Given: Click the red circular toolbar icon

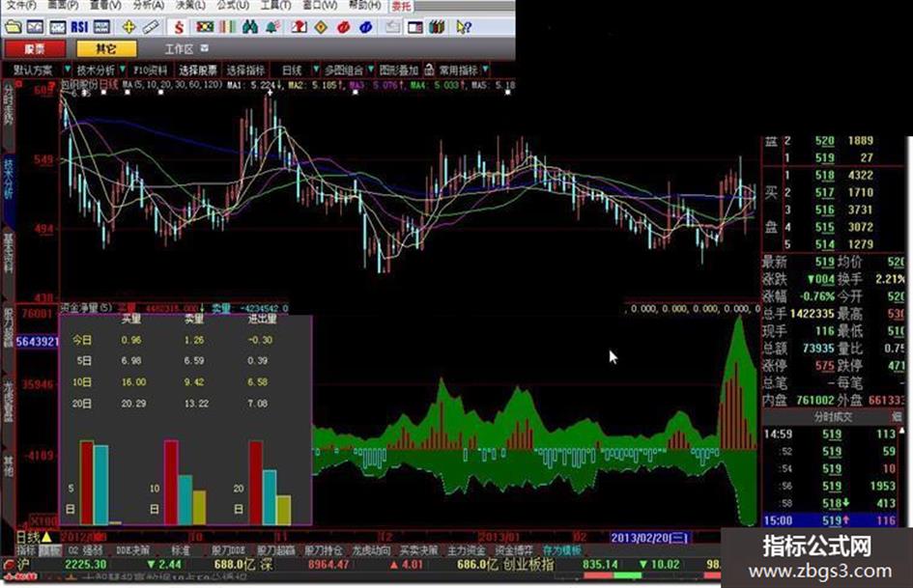Looking at the screenshot, I should 344,27.
